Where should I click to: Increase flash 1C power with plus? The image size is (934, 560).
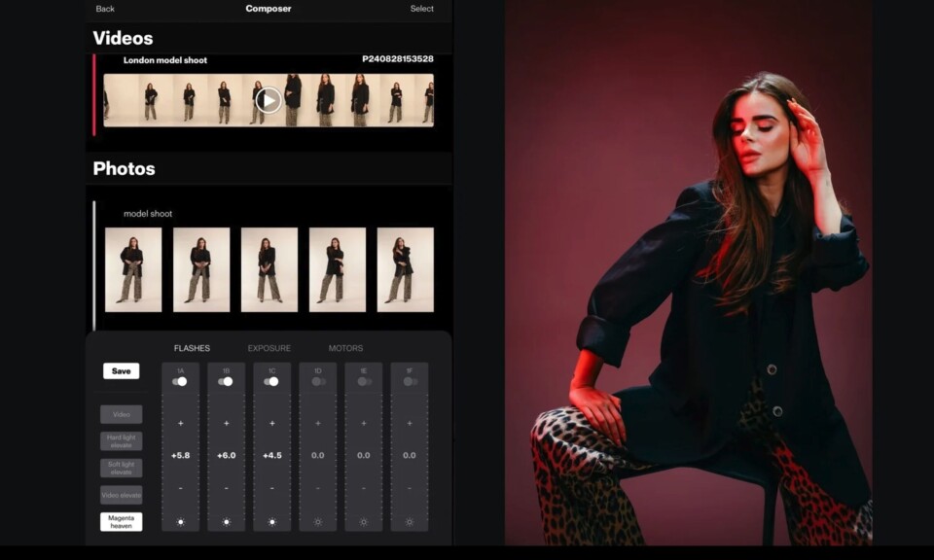click(271, 423)
